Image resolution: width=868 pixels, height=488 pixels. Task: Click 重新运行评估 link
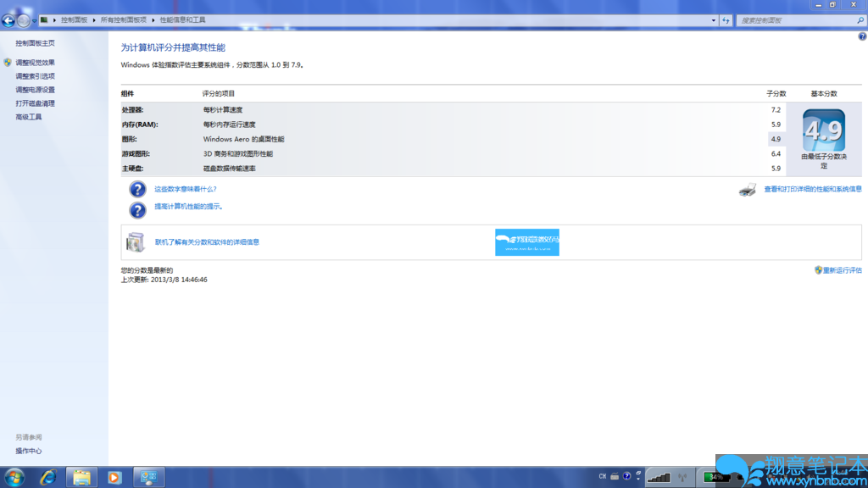(842, 270)
